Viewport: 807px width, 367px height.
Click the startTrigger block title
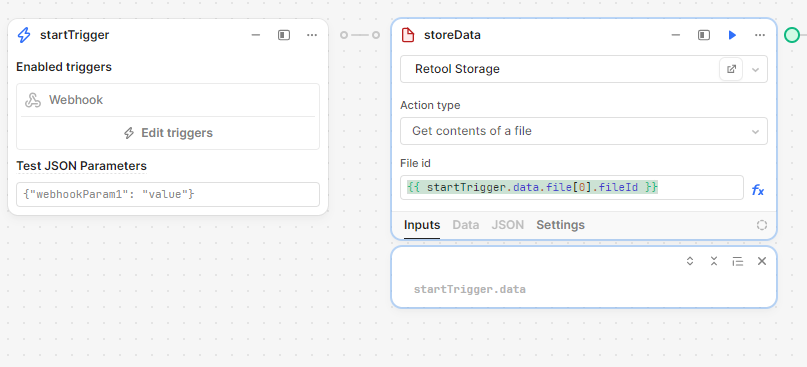[75, 35]
